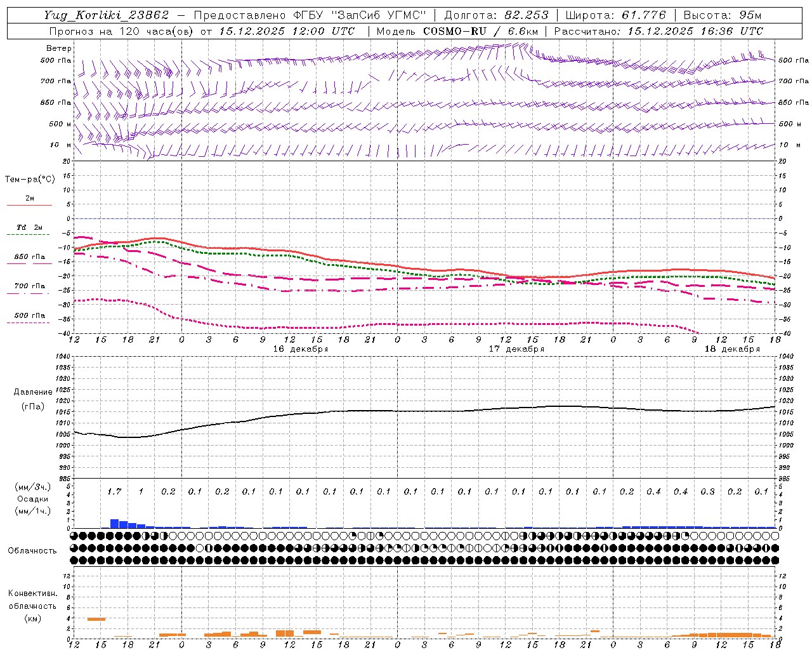
Task: Click the forecast start time 15.12.2025 12:00 UTC
Action: 287,31
